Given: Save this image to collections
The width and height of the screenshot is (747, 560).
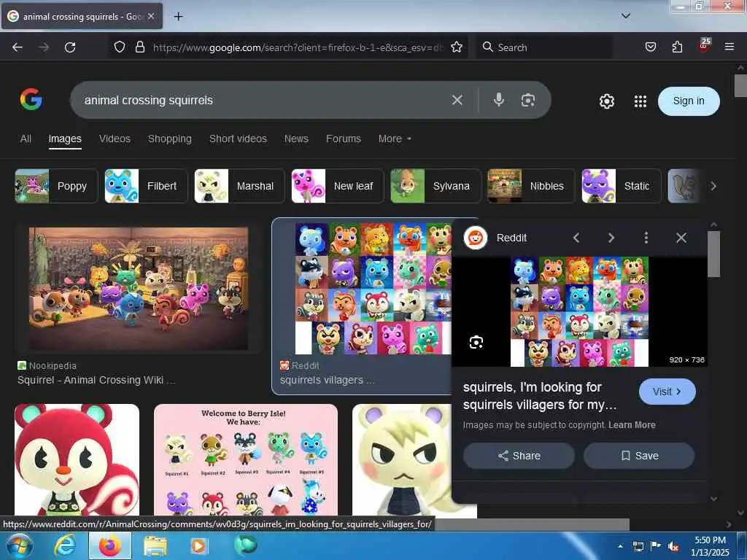Looking at the screenshot, I should [639, 456].
